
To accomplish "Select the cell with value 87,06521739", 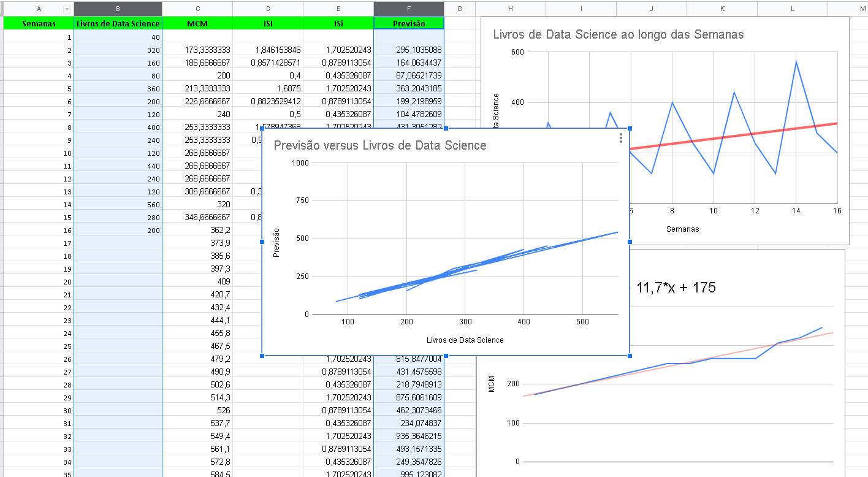I will [x=409, y=75].
